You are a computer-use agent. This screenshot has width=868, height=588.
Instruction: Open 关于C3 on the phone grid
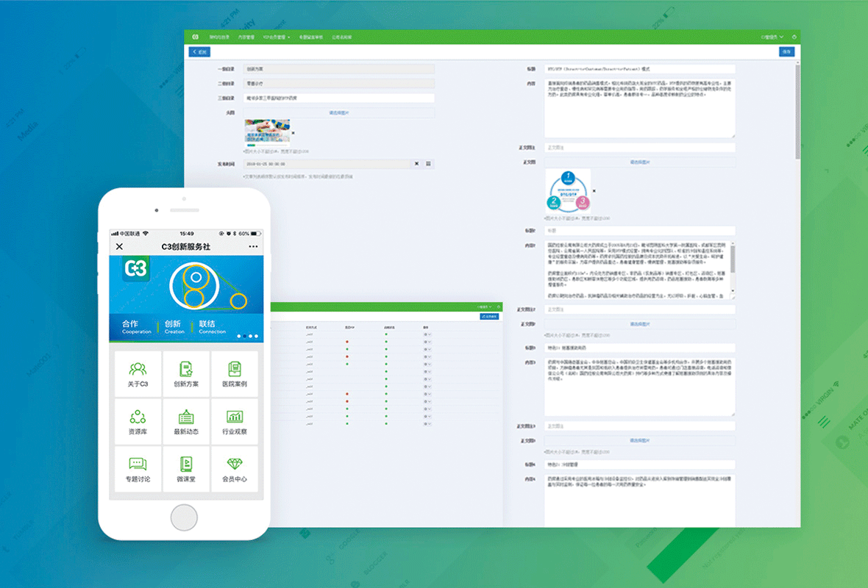point(138,374)
